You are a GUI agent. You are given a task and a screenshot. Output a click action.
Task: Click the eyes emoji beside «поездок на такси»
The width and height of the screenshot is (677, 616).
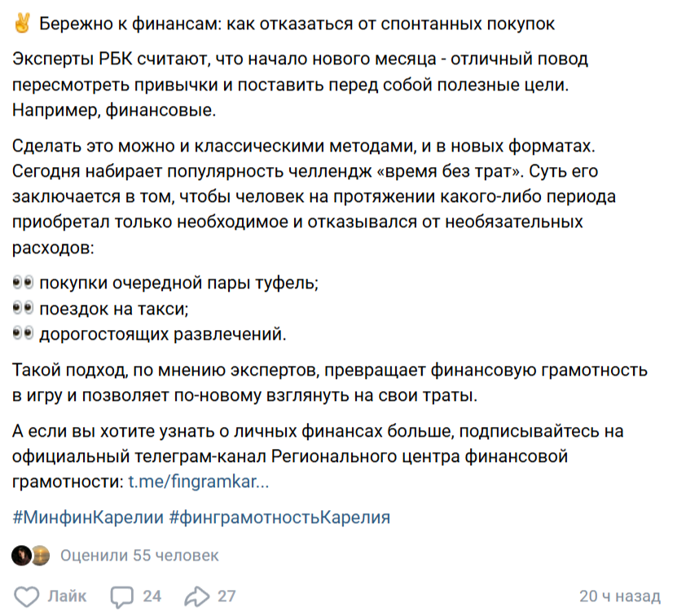[x=23, y=309]
